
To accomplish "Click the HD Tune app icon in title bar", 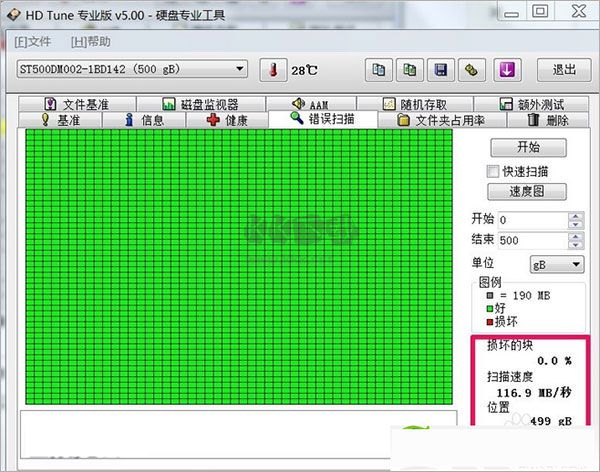I will [x=13, y=15].
